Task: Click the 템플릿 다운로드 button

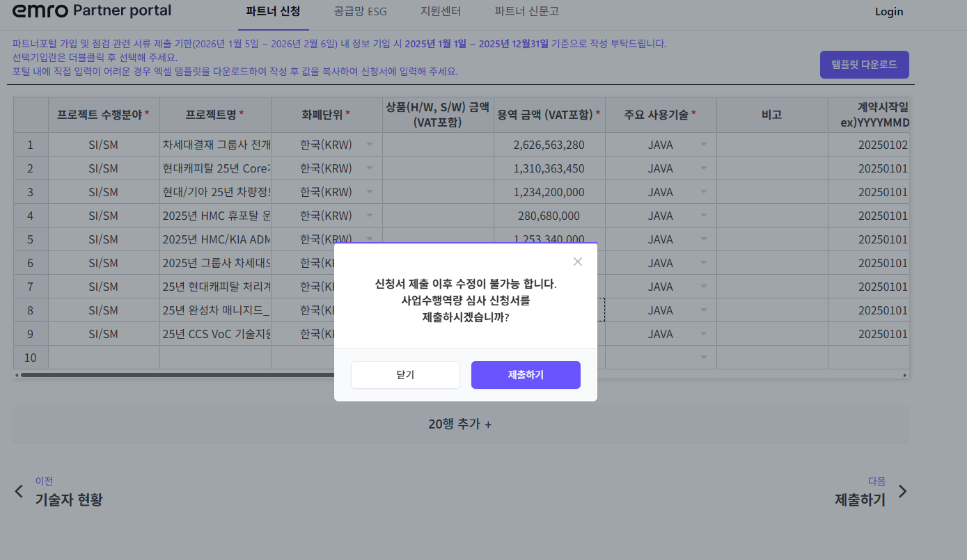Action: [x=864, y=64]
